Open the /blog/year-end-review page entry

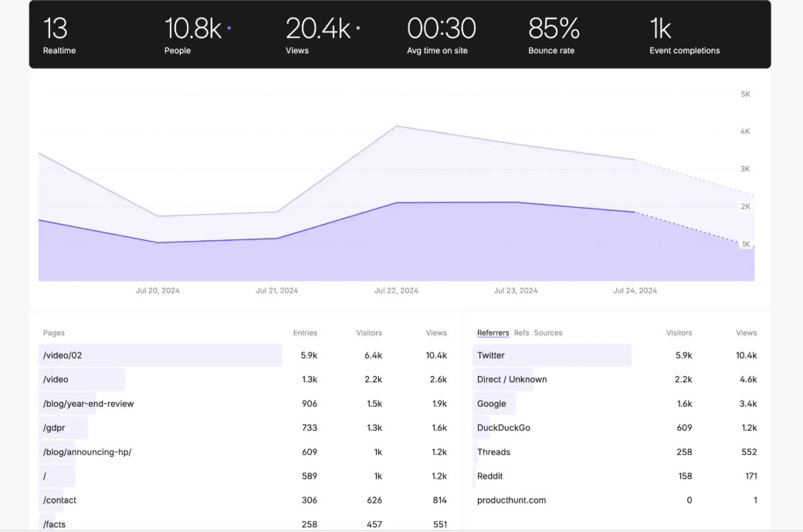(88, 403)
